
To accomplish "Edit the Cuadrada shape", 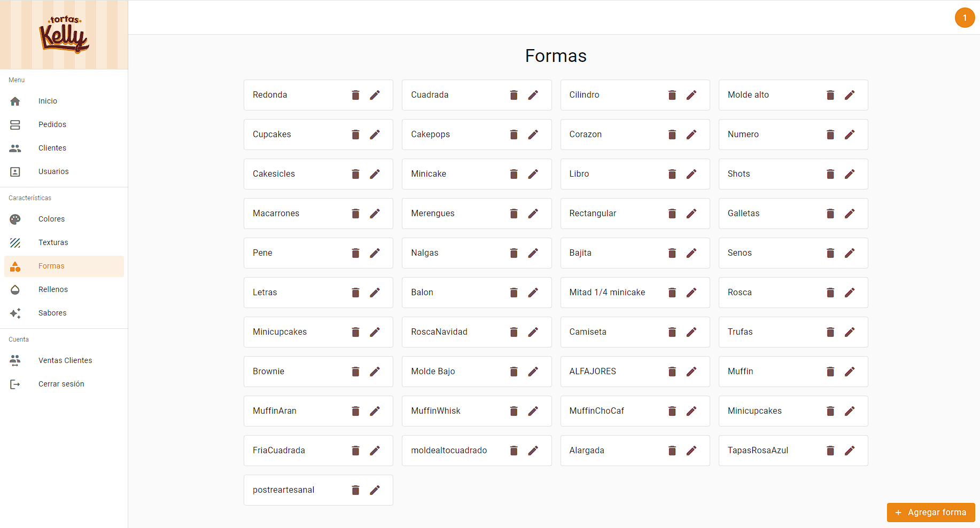I will 533,95.
